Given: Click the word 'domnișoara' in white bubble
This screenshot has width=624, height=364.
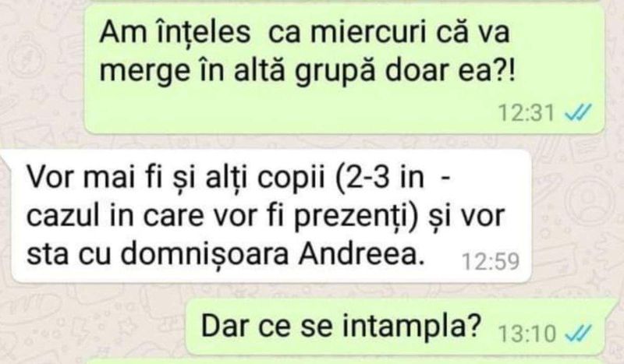Looking at the screenshot, I should pos(204,254).
